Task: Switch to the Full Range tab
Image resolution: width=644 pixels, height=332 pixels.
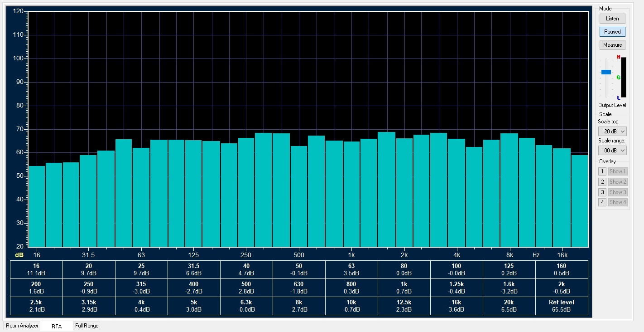Action: pyautogui.click(x=87, y=326)
